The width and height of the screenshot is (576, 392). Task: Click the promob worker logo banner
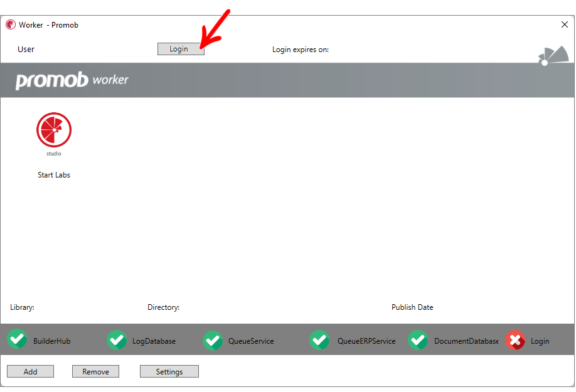tap(72, 80)
